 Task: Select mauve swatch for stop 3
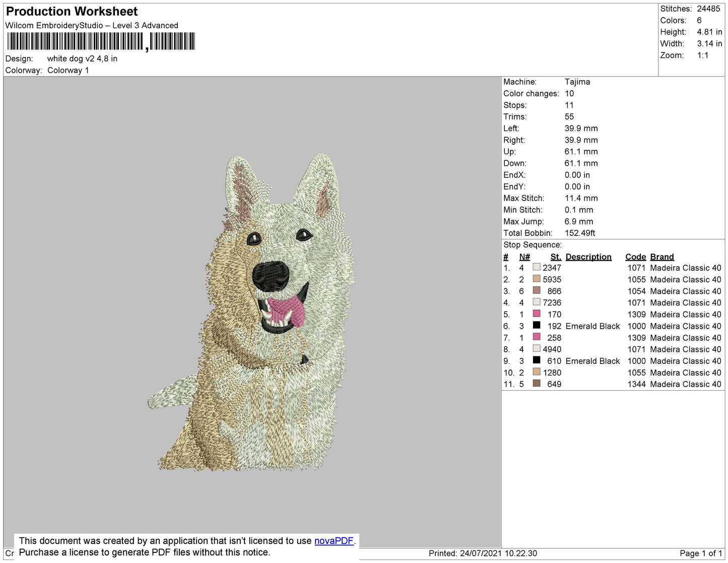point(537,290)
